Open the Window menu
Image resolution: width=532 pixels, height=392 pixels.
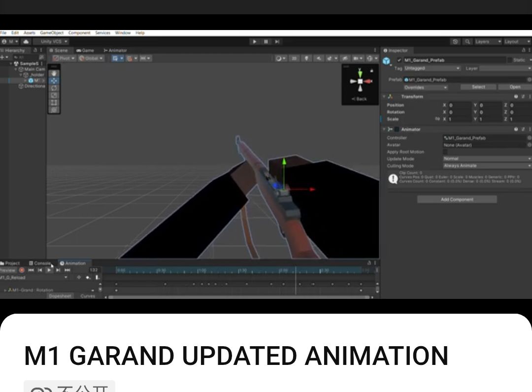pos(123,33)
